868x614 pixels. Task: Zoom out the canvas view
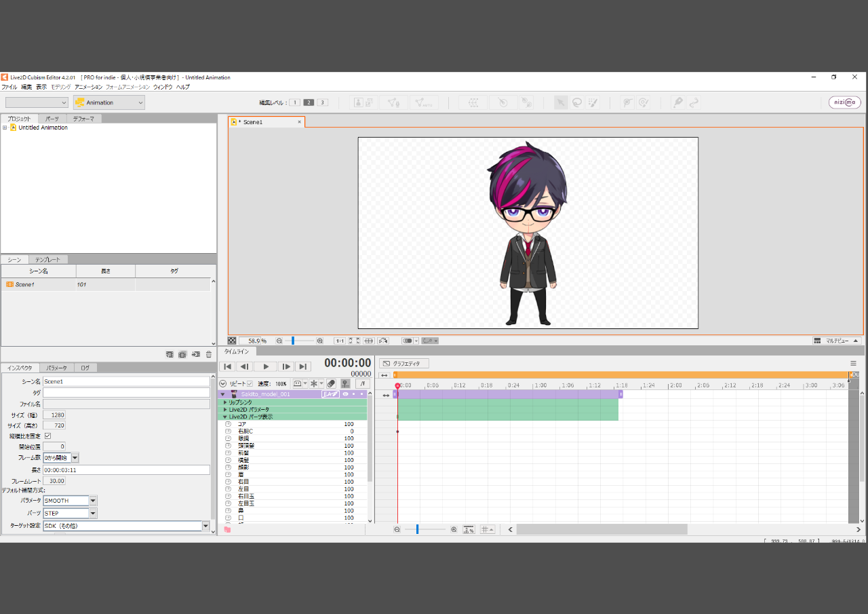[x=279, y=341]
